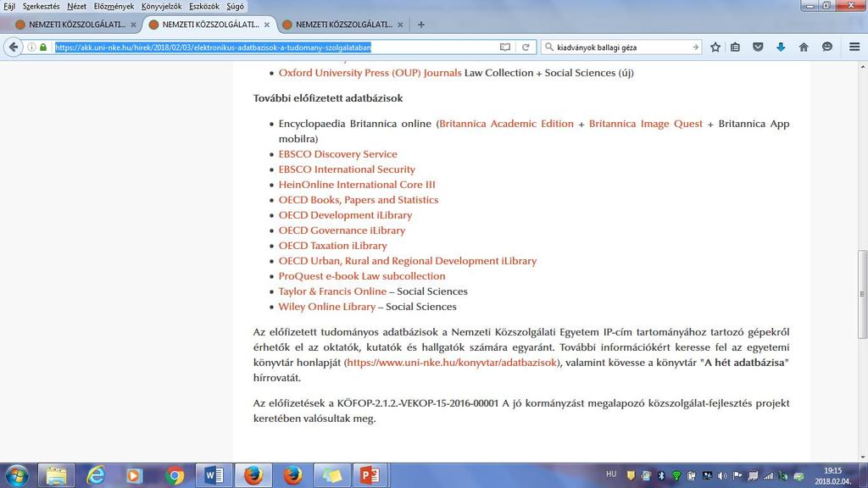Open Britannica Academic Edition link
The width and height of the screenshot is (868, 488).
[x=507, y=124]
